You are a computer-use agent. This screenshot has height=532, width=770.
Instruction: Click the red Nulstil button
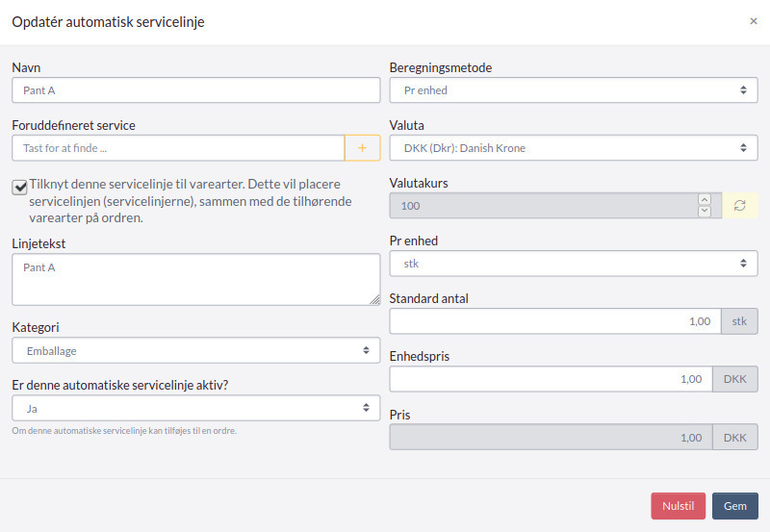pos(679,506)
